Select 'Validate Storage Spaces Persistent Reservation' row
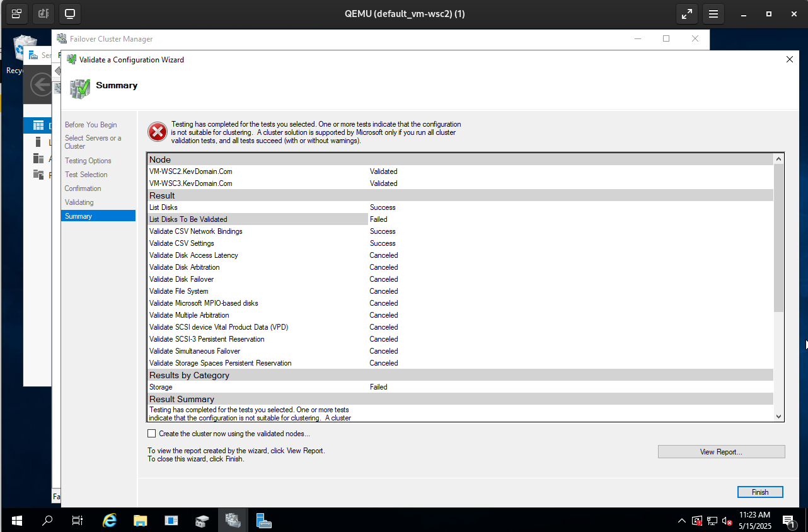Viewport: 808px width, 532px height. 460,363
